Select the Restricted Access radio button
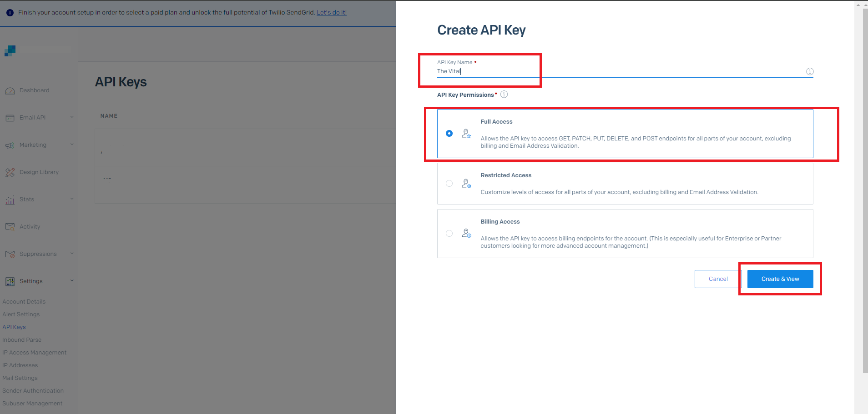 click(449, 184)
